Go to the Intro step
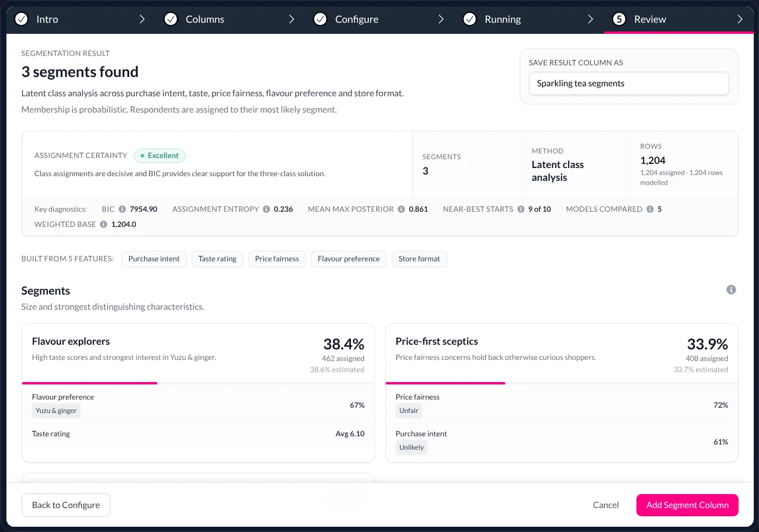Screen dimensions: 759x532 click(x=81, y=19)
